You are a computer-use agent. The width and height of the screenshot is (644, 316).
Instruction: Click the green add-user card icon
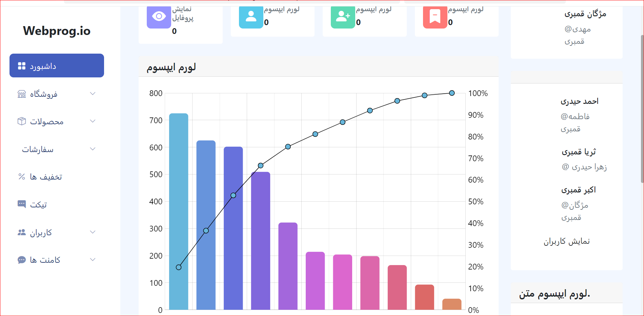[x=343, y=16]
